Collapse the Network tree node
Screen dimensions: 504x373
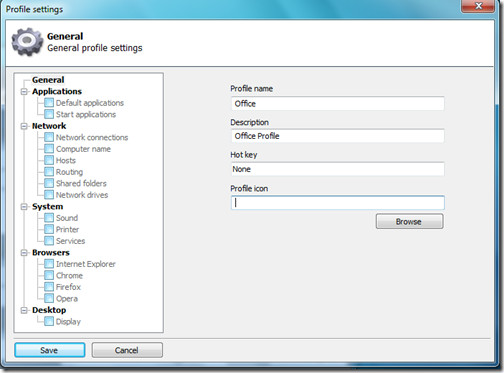(24, 126)
